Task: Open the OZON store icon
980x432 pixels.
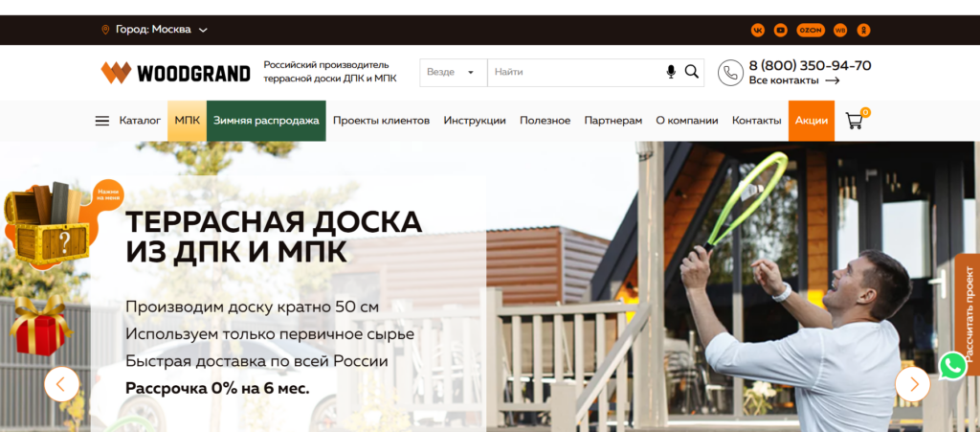Action: (x=811, y=30)
